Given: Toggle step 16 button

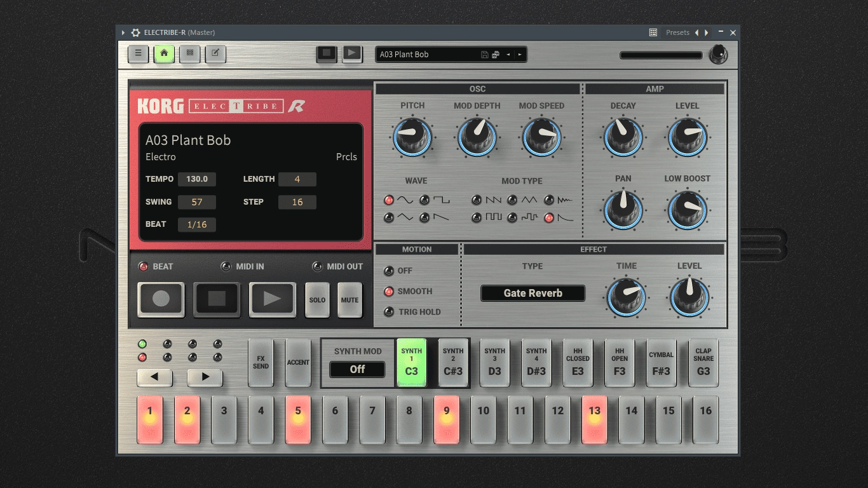Looking at the screenshot, I should (705, 420).
